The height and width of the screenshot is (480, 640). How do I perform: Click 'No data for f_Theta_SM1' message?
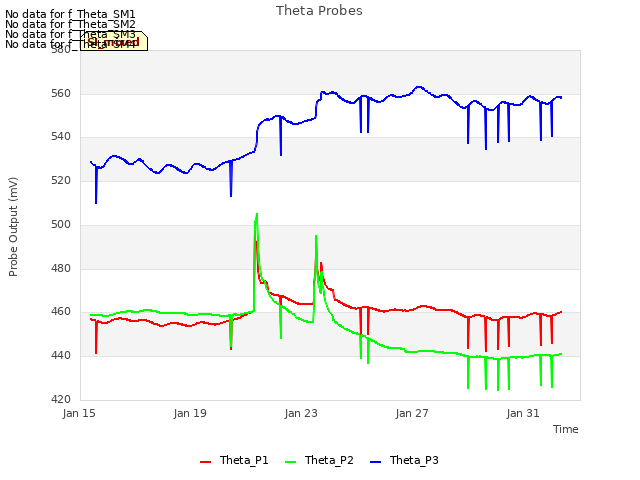click(70, 14)
